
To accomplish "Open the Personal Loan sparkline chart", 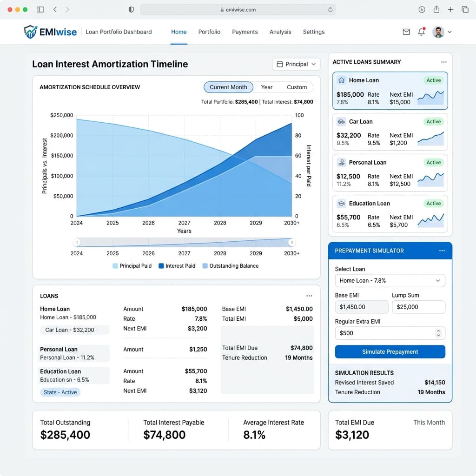I will pos(430,180).
